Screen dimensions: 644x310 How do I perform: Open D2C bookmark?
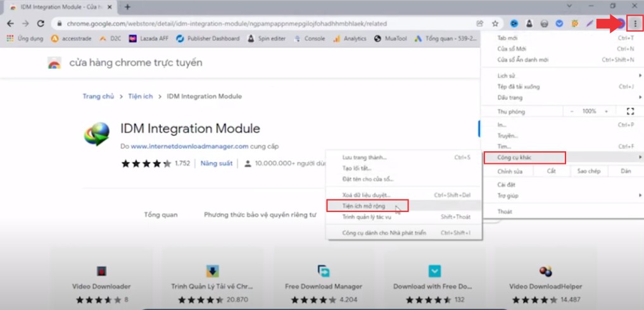point(111,39)
